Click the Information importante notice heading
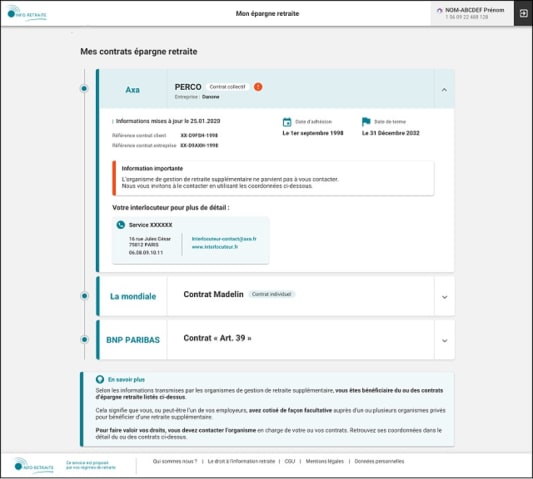This screenshot has width=533, height=479. 152,168
